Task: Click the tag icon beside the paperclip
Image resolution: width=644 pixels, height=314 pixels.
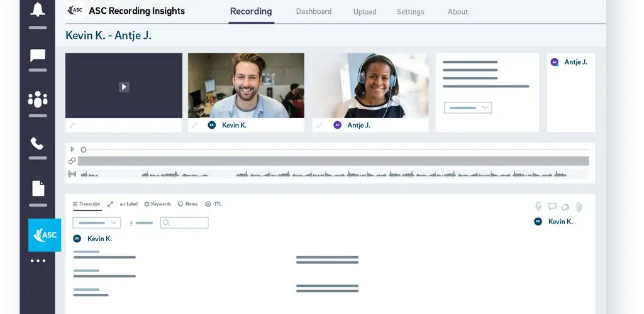Action: coord(565,206)
